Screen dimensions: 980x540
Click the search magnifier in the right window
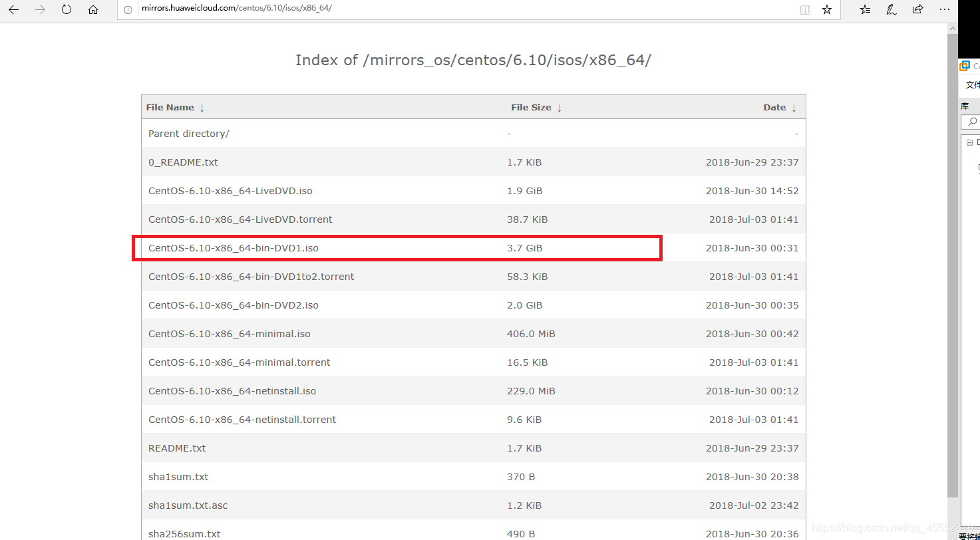[x=972, y=122]
